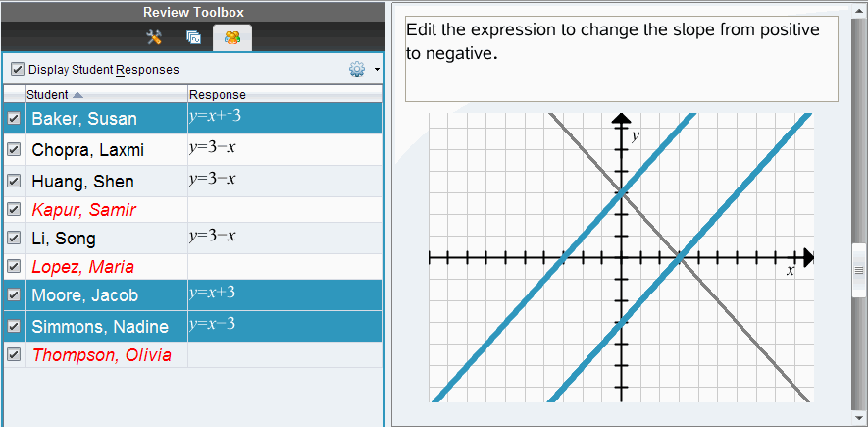Open the Review Tools wrench icon tab
This screenshot has height=427, width=868.
(154, 38)
